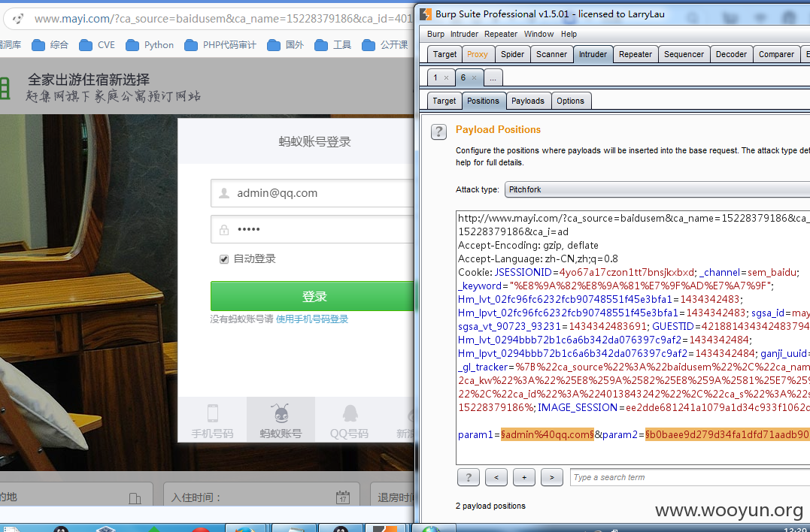Screen dimensions: 810x532
Task: Click the + button beside the search field
Action: point(523,477)
